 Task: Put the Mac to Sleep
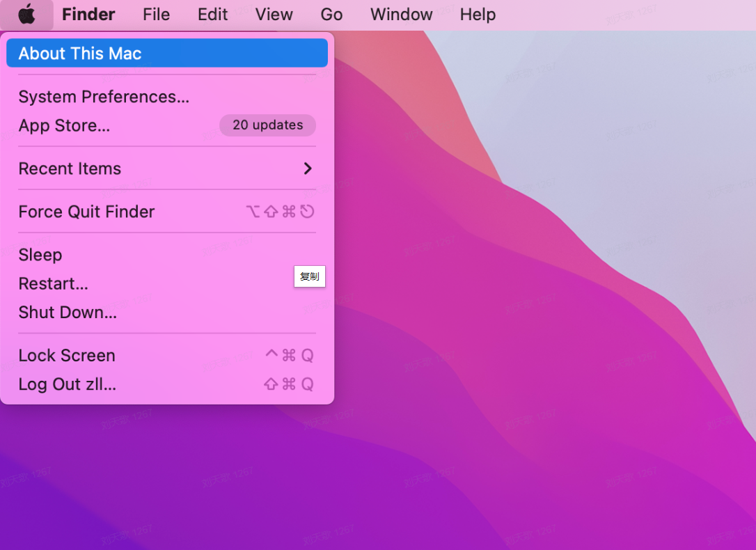[167, 255]
